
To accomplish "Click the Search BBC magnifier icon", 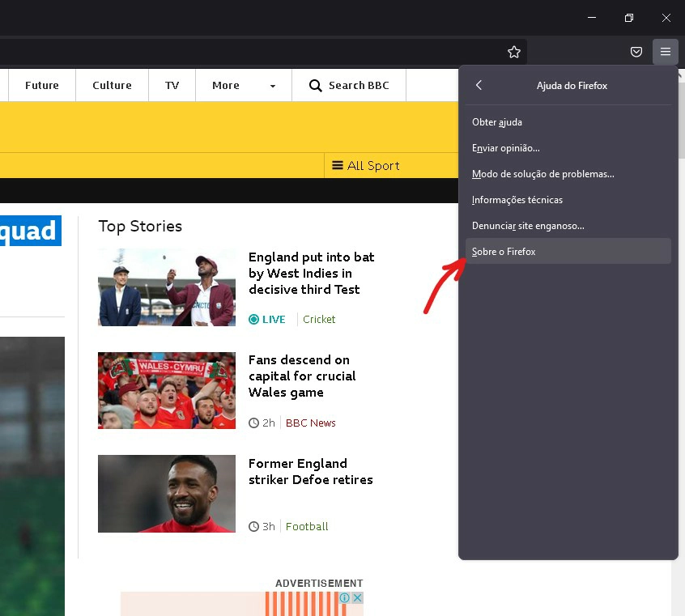I will pos(315,86).
